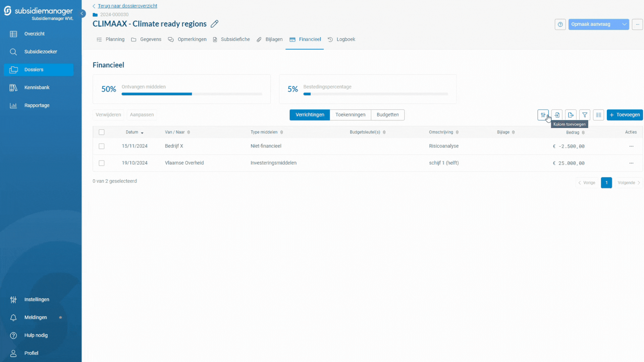
Task: Select the Bedrijf X row checkbox
Action: tap(102, 146)
